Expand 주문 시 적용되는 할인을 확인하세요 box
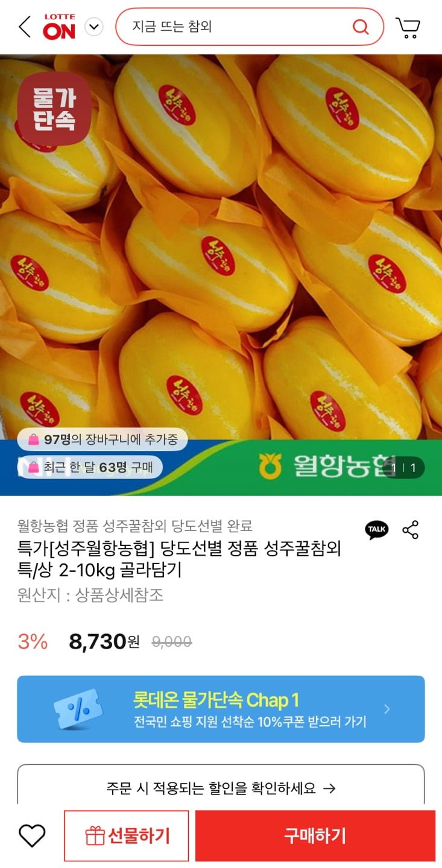This screenshot has height=868, width=442. pyautogui.click(x=221, y=786)
